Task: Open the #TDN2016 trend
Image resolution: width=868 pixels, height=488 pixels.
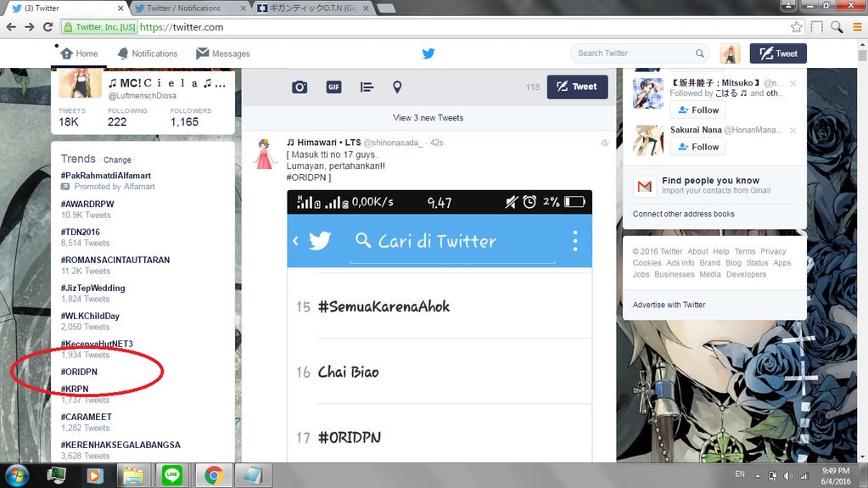Action: (x=81, y=232)
